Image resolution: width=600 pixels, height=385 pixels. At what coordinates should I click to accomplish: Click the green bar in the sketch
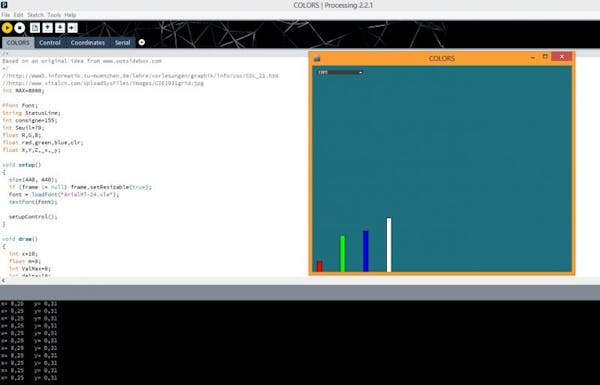pyautogui.click(x=342, y=254)
